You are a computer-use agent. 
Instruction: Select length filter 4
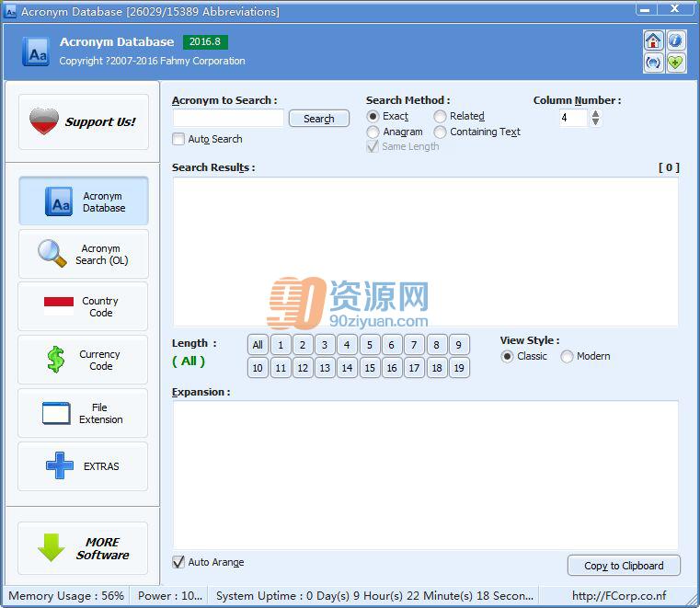pyautogui.click(x=347, y=345)
